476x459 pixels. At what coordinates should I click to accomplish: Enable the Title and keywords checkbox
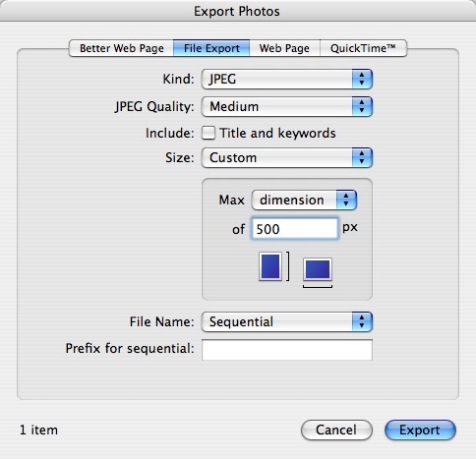click(208, 133)
